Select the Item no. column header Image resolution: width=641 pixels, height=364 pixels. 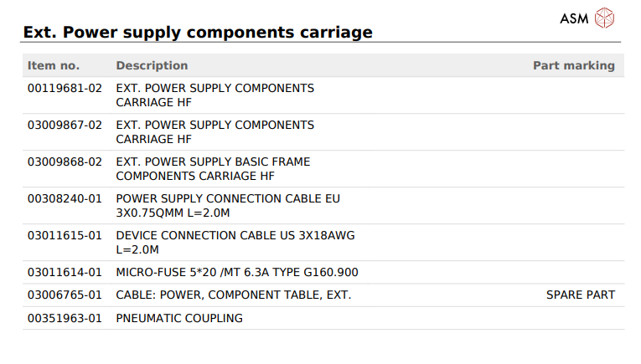point(54,66)
